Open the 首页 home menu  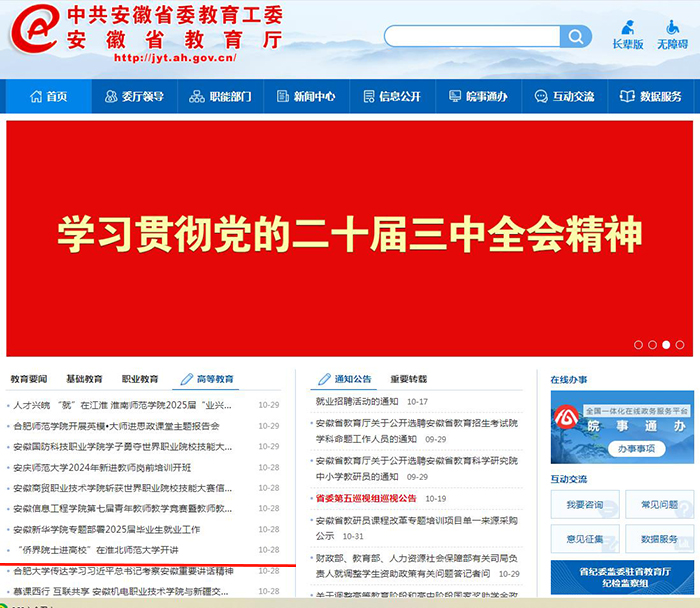49,97
